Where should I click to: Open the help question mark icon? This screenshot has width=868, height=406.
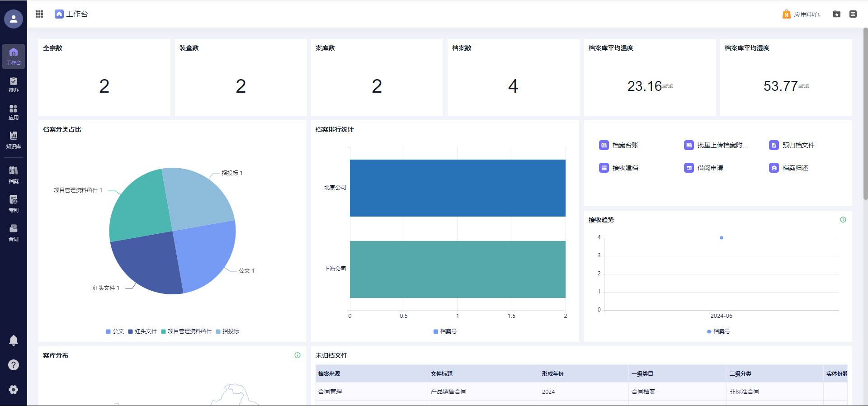pyautogui.click(x=14, y=365)
